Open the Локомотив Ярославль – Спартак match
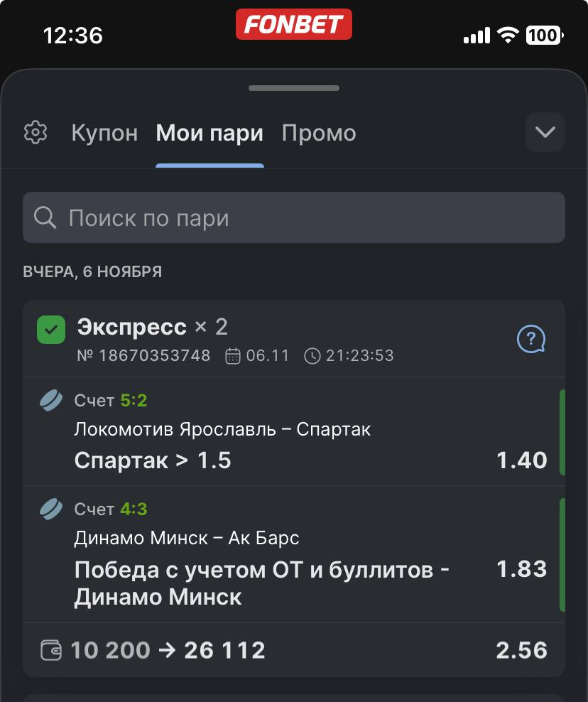The image size is (588, 702). 222,429
